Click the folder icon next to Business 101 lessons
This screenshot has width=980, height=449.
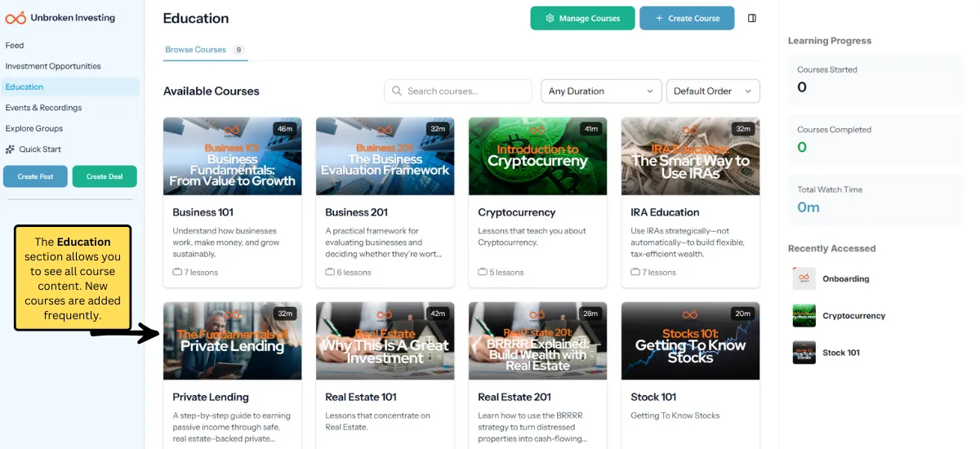point(177,272)
